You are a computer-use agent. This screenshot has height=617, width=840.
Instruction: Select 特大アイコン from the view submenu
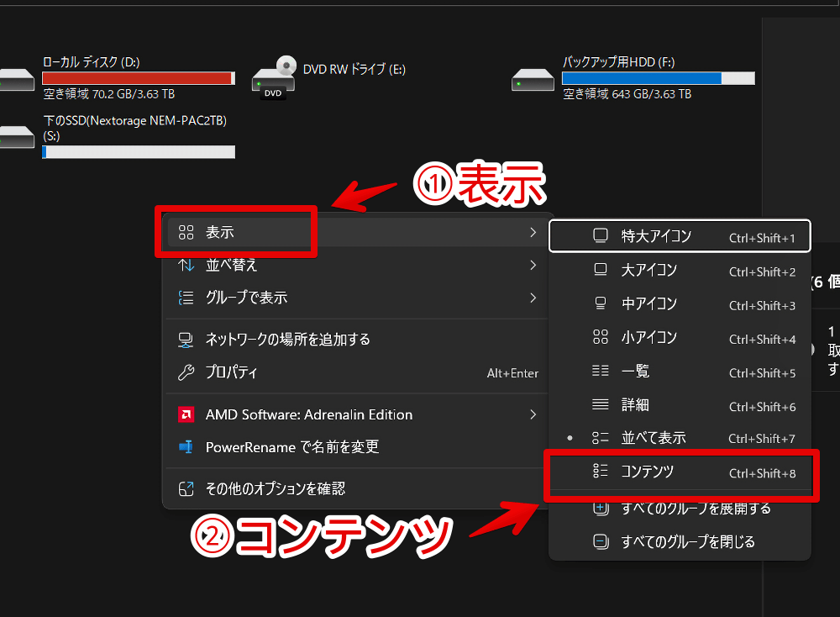coord(656,236)
